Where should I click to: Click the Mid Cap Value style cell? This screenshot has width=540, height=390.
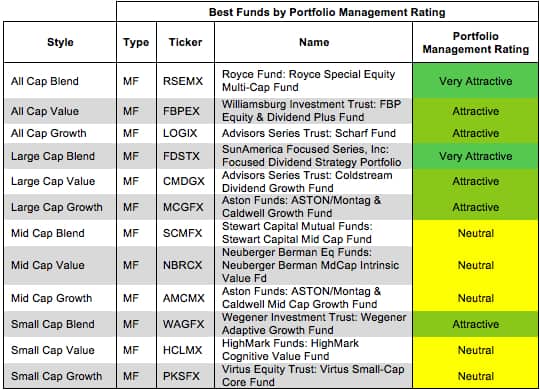(x=48, y=265)
